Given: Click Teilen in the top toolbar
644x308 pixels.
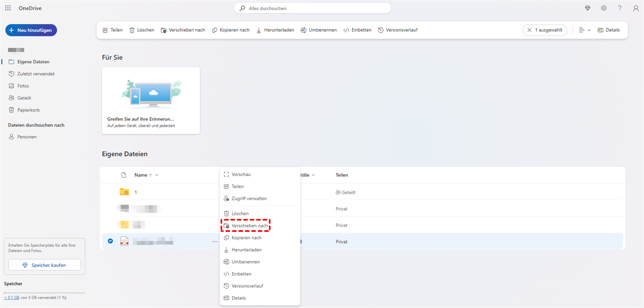Looking at the screenshot, I should 113,30.
